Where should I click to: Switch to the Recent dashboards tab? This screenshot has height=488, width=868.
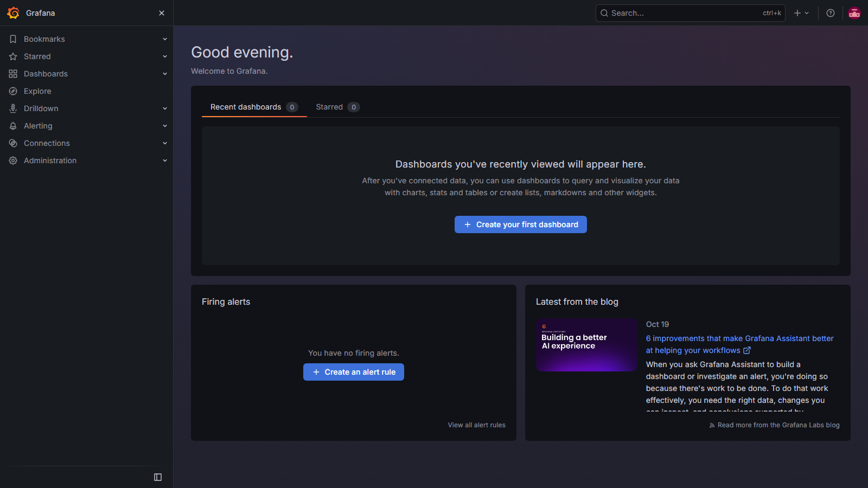254,107
